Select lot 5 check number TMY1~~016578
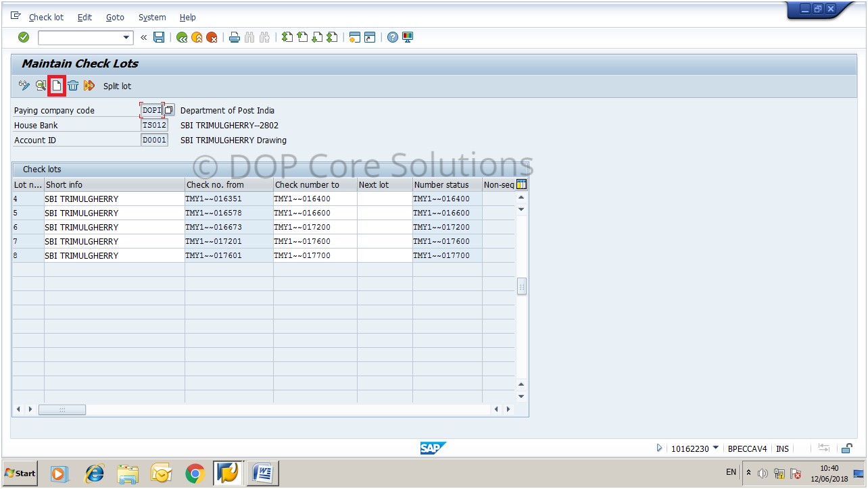The height and width of the screenshot is (489, 868). point(229,213)
